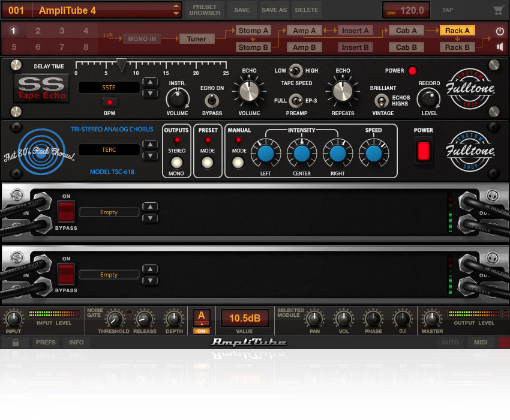This screenshot has width=510, height=420.
Task: Click up arrow beside TERC display
Action: pos(150,145)
